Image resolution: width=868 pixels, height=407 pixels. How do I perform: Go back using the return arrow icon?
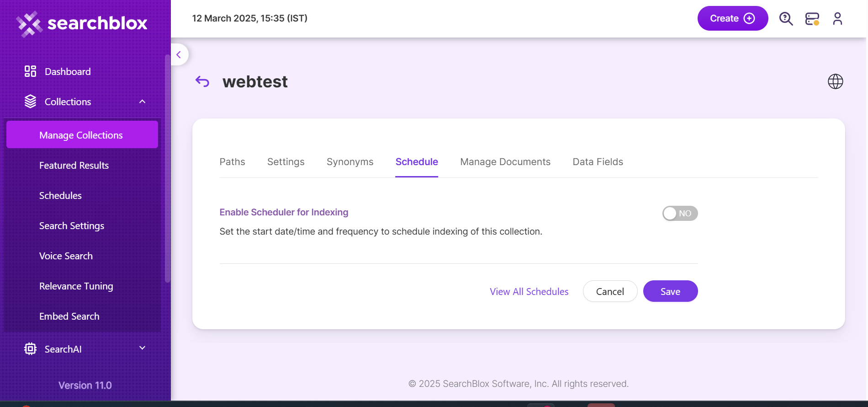(202, 81)
